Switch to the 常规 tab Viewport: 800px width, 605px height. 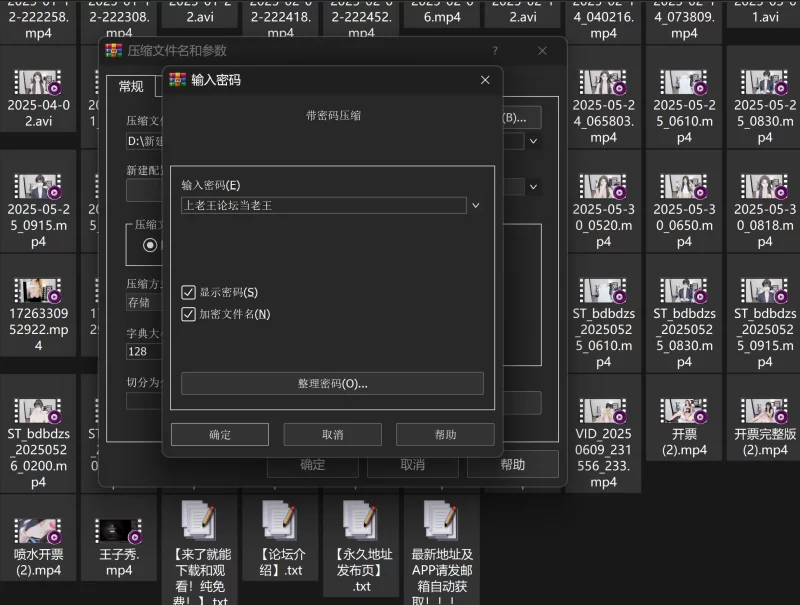click(x=131, y=87)
